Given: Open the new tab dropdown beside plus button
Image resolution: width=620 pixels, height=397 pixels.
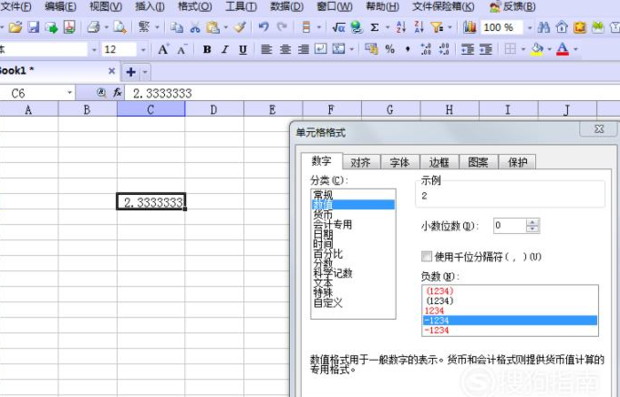Looking at the screenshot, I should point(145,72).
